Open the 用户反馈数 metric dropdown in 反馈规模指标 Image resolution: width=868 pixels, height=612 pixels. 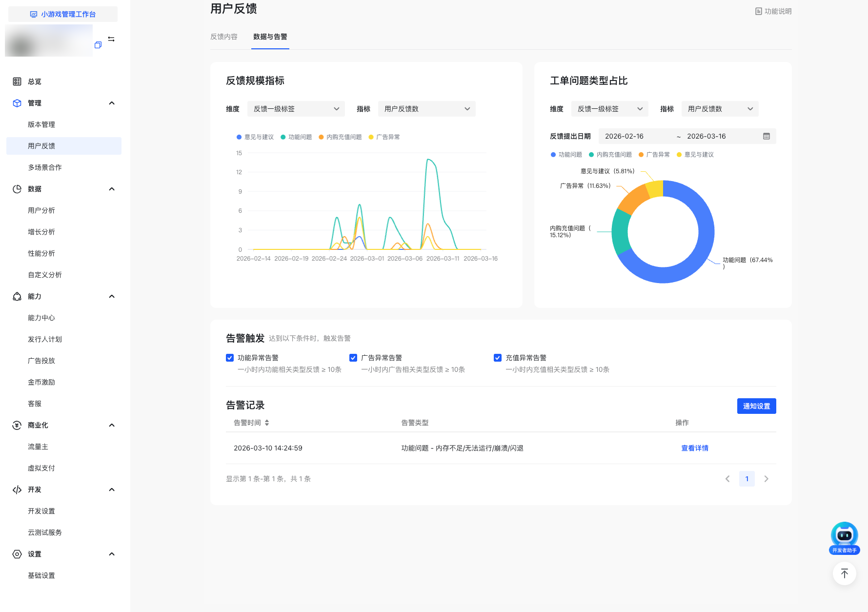426,109
